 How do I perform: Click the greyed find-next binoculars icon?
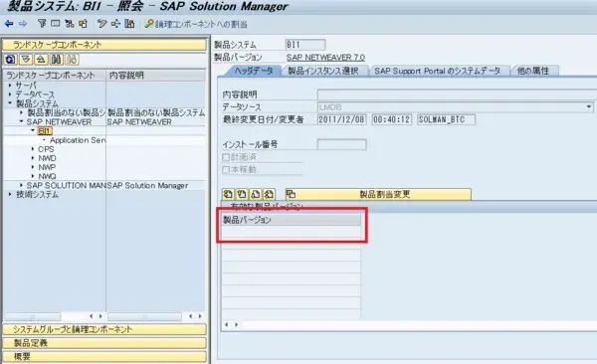[72, 60]
